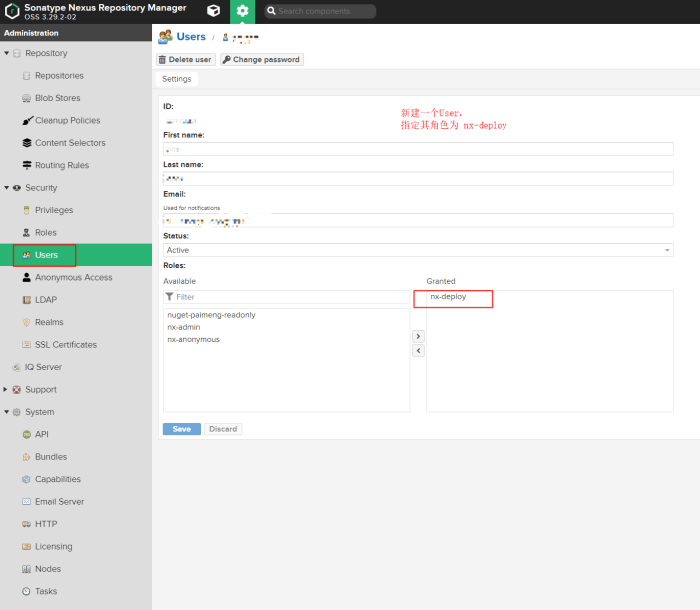Click the Available roles Filter field

[287, 297]
